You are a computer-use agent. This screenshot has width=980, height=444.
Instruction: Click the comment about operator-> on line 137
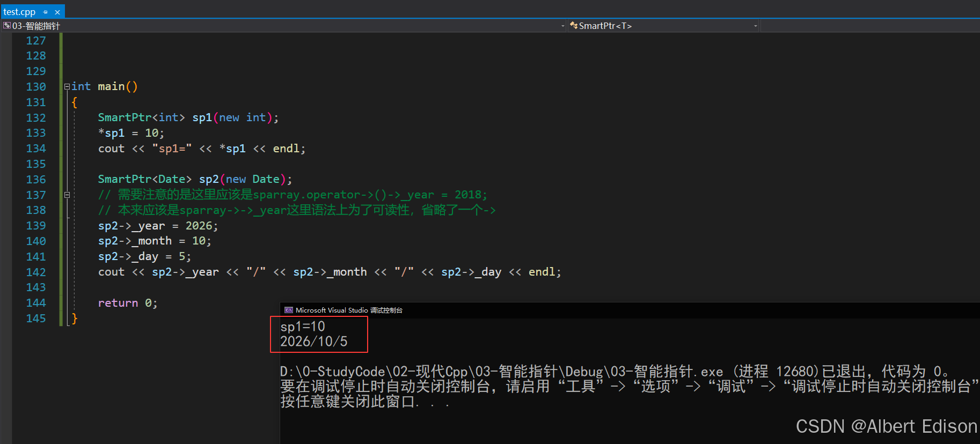(292, 195)
